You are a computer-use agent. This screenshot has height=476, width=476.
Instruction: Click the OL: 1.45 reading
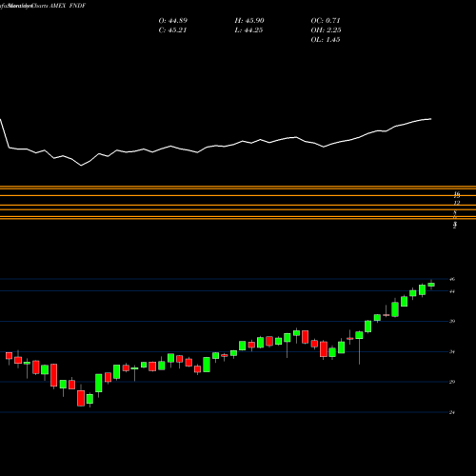(326, 40)
